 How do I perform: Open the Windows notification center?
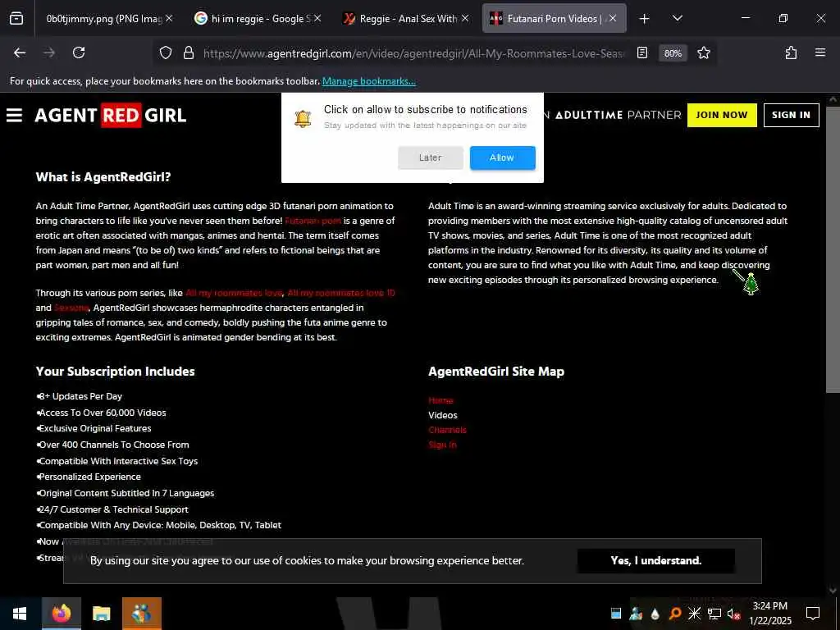click(813, 614)
